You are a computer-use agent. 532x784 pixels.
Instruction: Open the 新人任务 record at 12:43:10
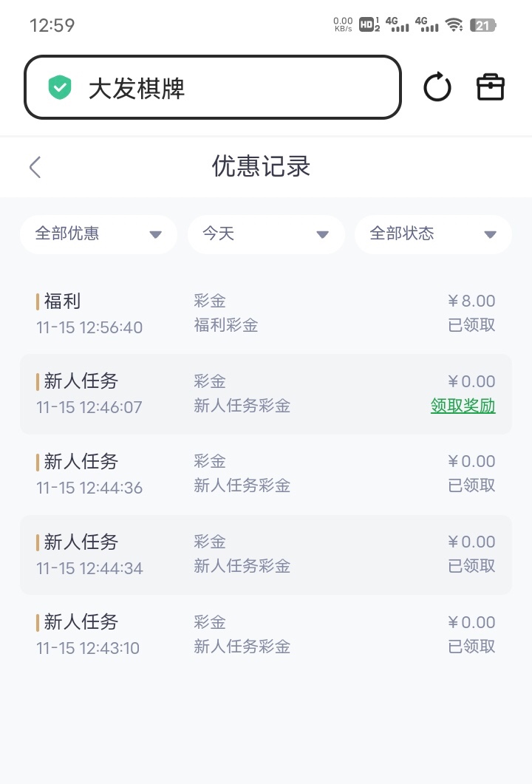265,635
